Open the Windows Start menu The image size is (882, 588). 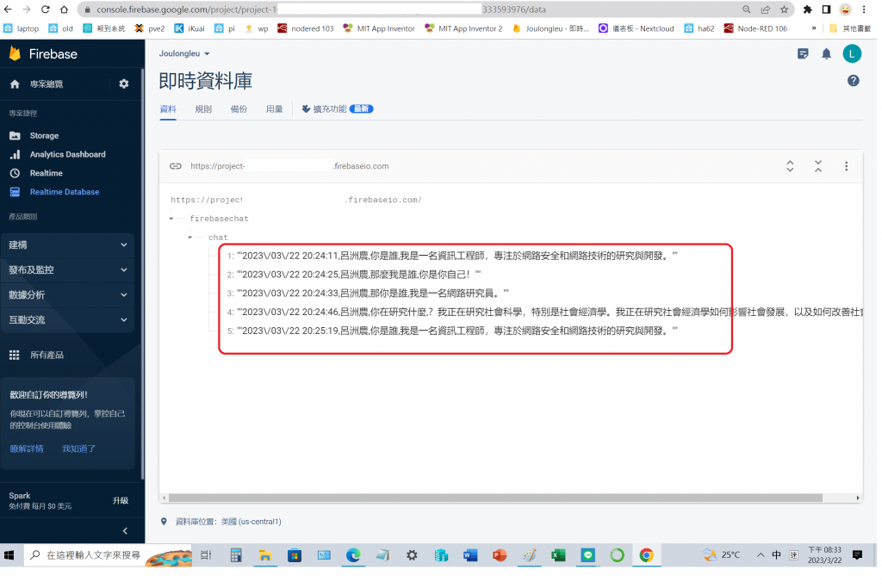tap(9, 555)
